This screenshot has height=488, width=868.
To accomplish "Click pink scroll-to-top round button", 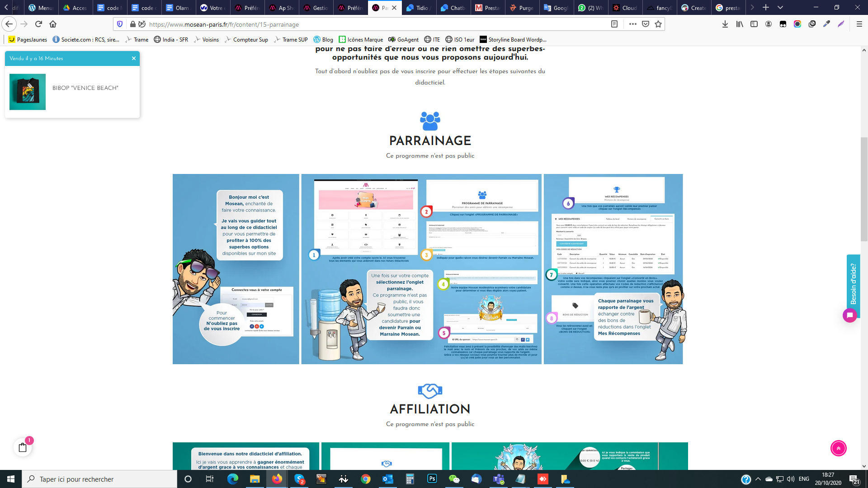I will point(838,448).
